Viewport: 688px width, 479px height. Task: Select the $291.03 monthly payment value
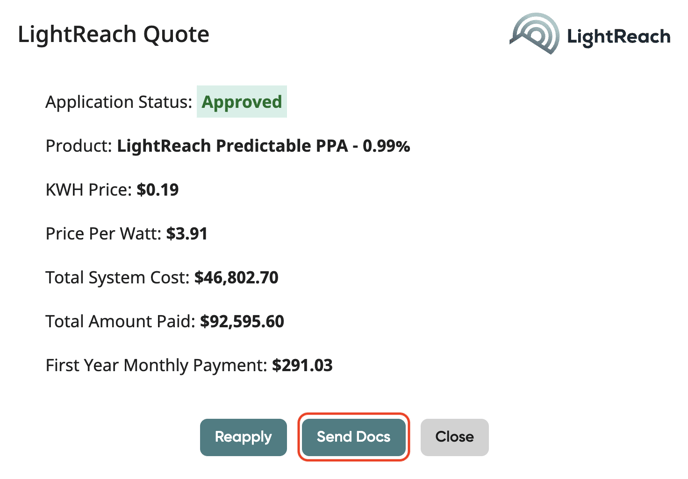302,365
